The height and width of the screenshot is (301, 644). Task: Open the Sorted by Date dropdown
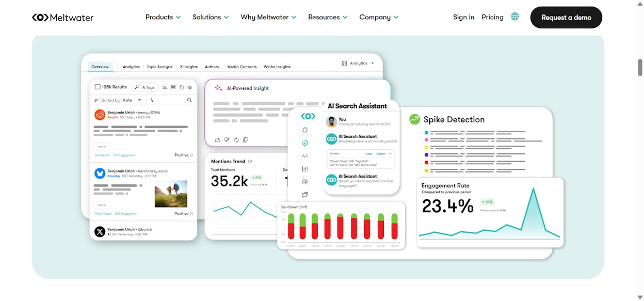point(132,100)
